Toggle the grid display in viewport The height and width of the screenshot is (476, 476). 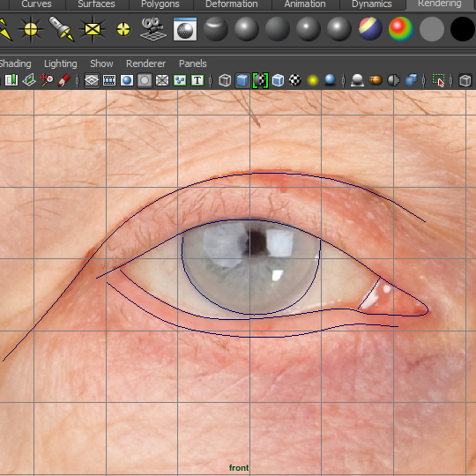92,80
